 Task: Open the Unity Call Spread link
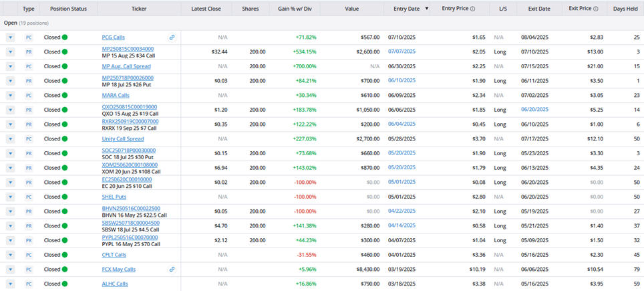click(x=122, y=139)
